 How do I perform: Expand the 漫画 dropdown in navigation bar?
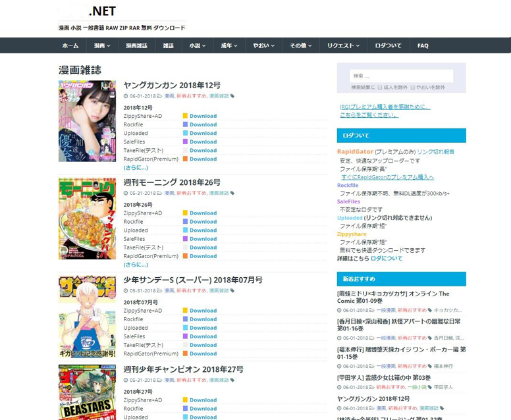[x=102, y=45]
